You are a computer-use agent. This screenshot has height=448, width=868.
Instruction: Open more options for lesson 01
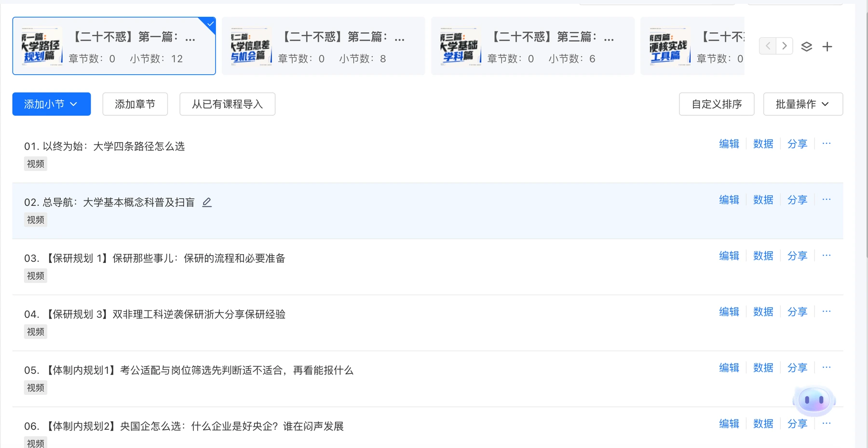pyautogui.click(x=827, y=144)
